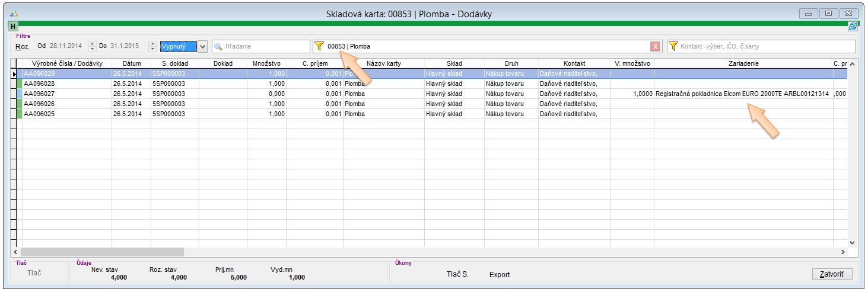The width and height of the screenshot is (868, 292).
Task: Click the funnel icon in Kontakt filter
Action: point(673,46)
